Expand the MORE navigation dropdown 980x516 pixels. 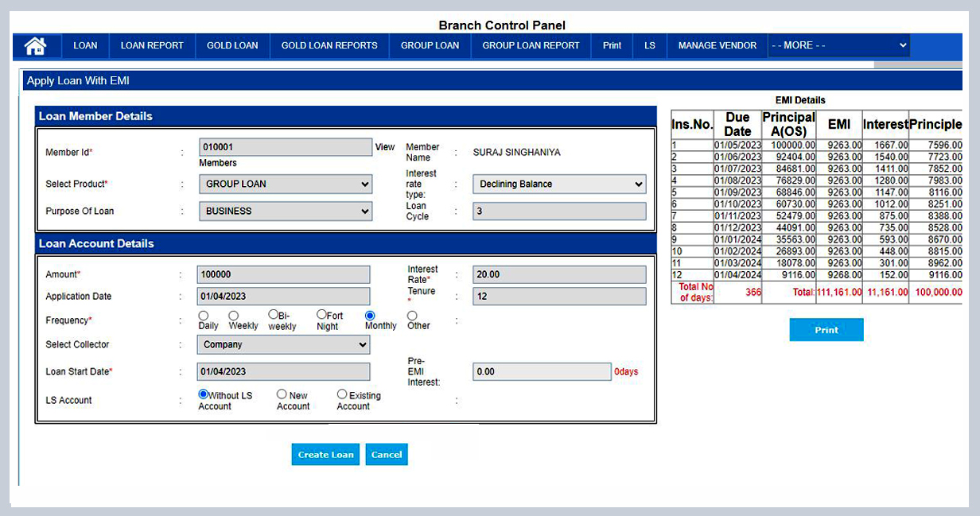(839, 45)
